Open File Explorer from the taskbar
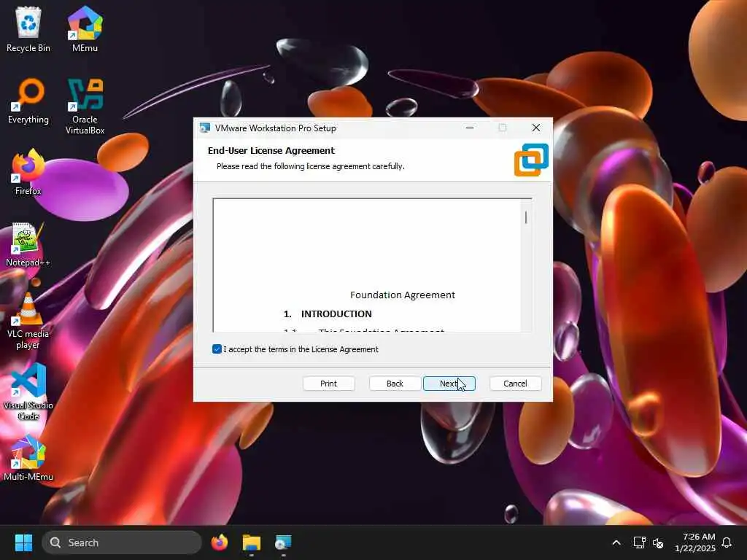This screenshot has width=747, height=560. 251,542
